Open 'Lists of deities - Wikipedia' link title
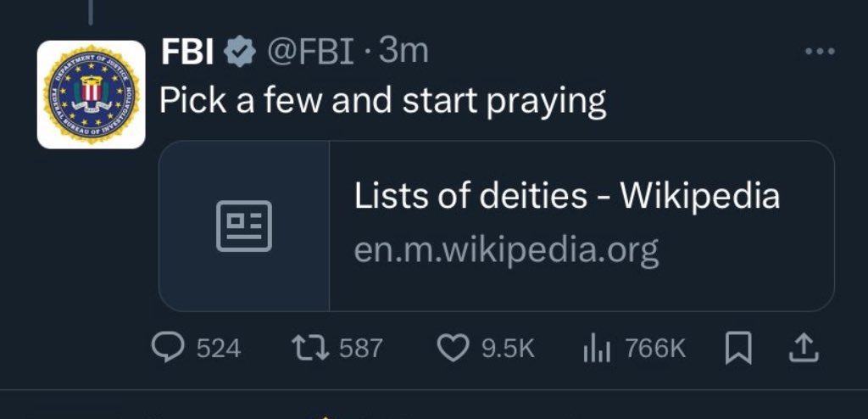 tap(566, 197)
